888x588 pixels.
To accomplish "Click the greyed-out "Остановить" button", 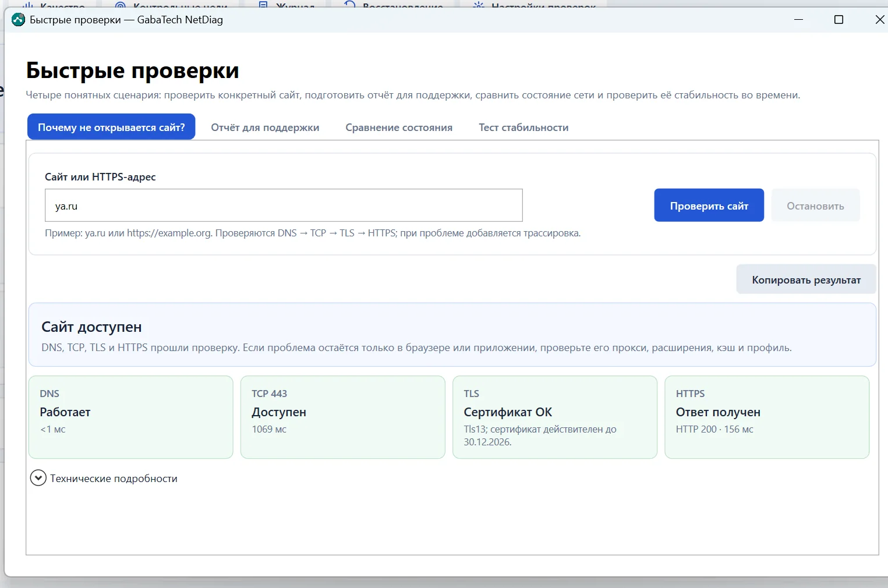I will [x=815, y=206].
